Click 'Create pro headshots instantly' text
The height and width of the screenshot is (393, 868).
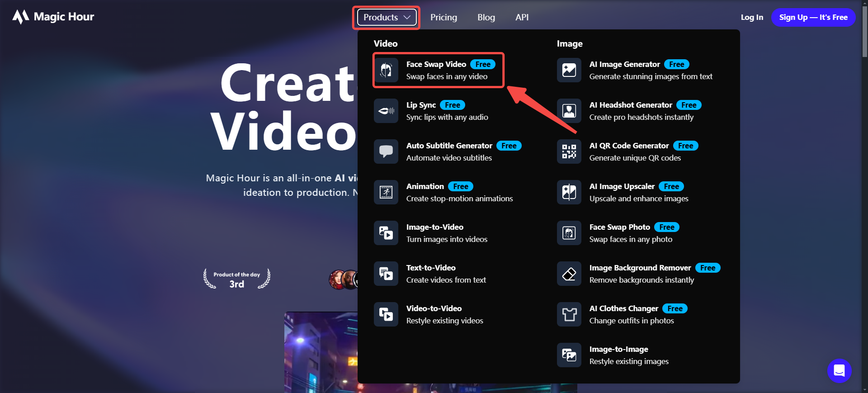point(642,117)
